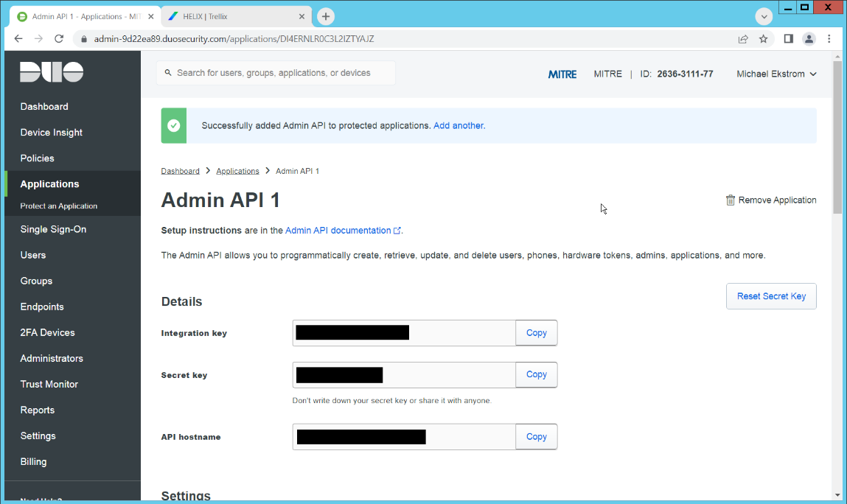This screenshot has height=504, width=847.
Task: Open the Chrome three-dot menu
Action: (x=830, y=39)
